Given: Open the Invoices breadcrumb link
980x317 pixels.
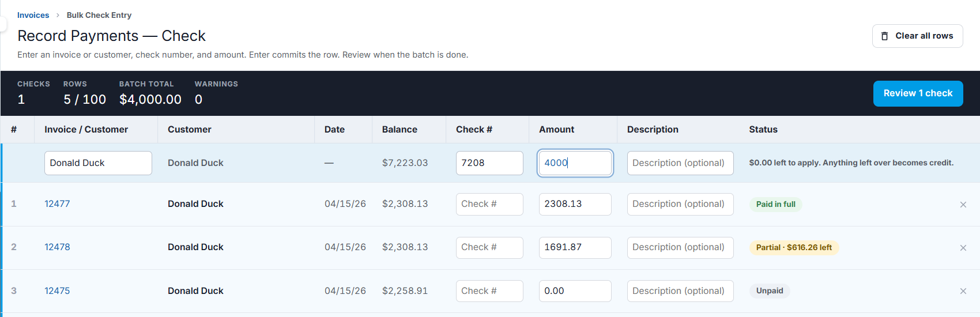Looking at the screenshot, I should pos(33,15).
